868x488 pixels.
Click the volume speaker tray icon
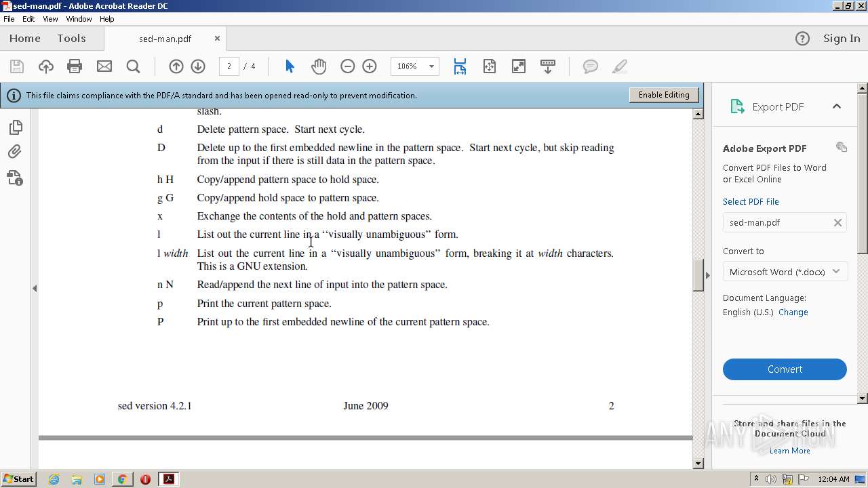point(771,479)
